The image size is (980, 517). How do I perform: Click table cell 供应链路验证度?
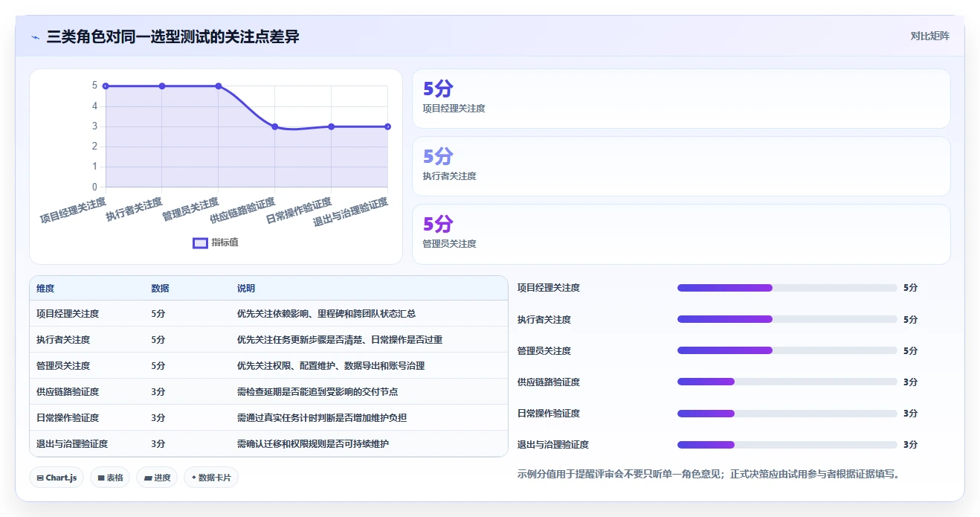tap(68, 392)
